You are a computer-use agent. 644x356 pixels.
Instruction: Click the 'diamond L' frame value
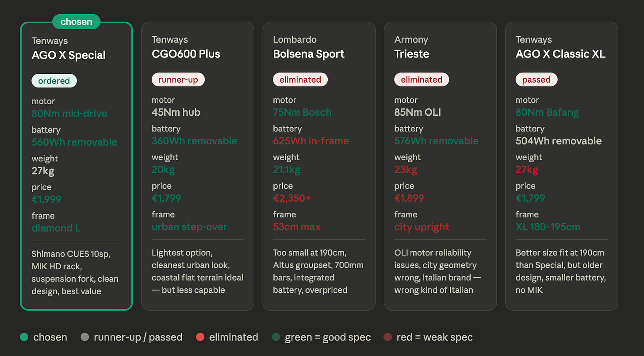pyautogui.click(x=56, y=228)
